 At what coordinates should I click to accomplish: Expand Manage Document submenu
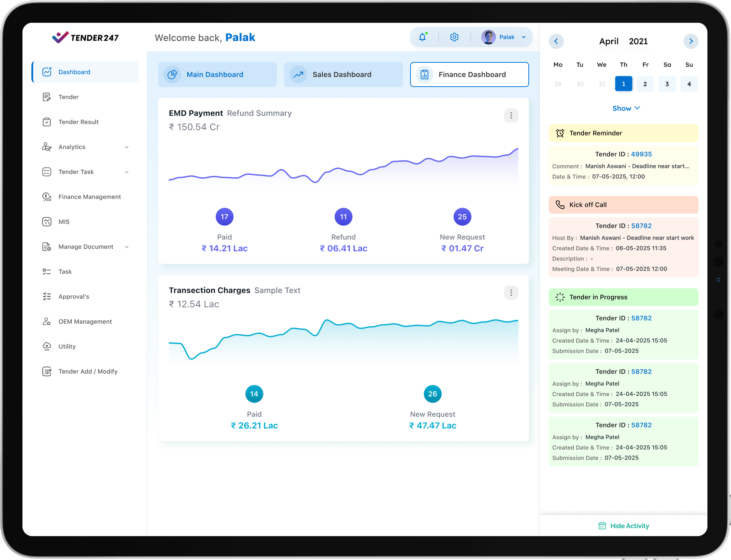(127, 247)
